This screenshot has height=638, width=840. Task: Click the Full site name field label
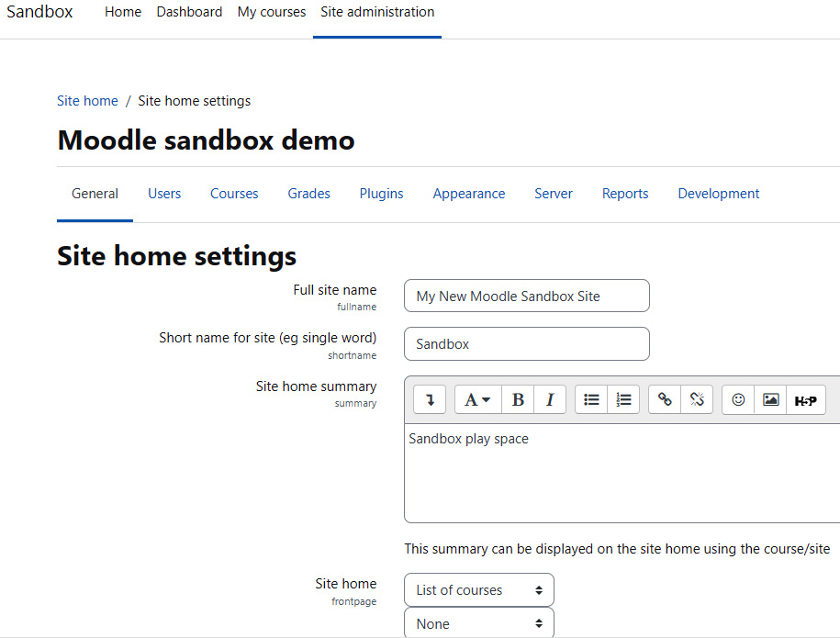coord(335,290)
